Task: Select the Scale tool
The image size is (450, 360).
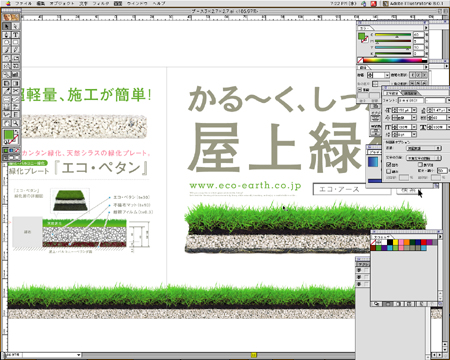Action: point(16,58)
